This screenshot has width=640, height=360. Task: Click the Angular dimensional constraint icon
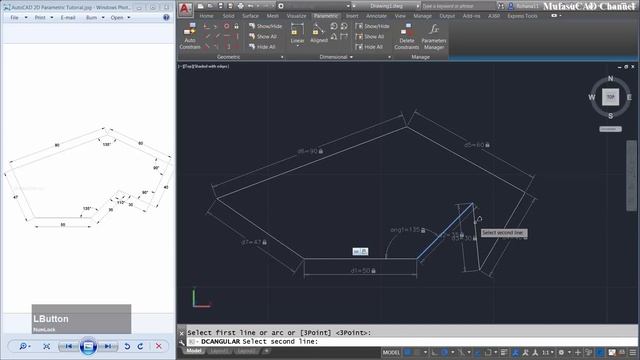pyautogui.click(x=334, y=37)
